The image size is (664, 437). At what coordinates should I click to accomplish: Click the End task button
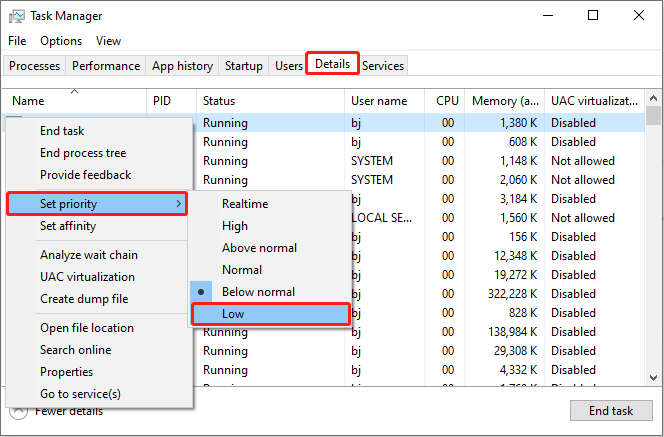[x=611, y=411]
